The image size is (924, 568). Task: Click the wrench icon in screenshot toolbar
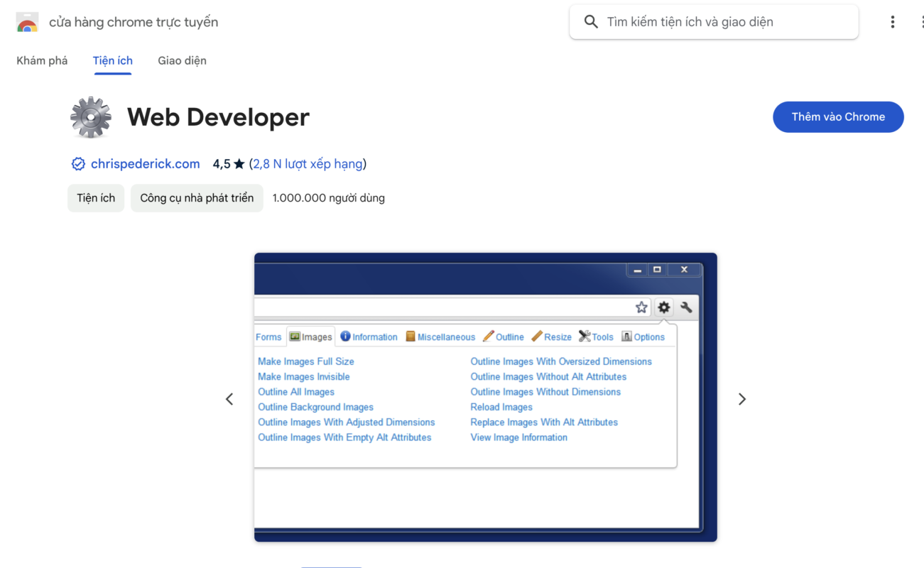coord(686,307)
